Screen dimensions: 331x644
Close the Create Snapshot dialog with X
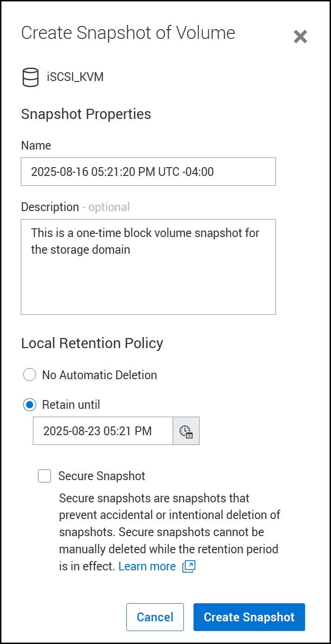(300, 37)
